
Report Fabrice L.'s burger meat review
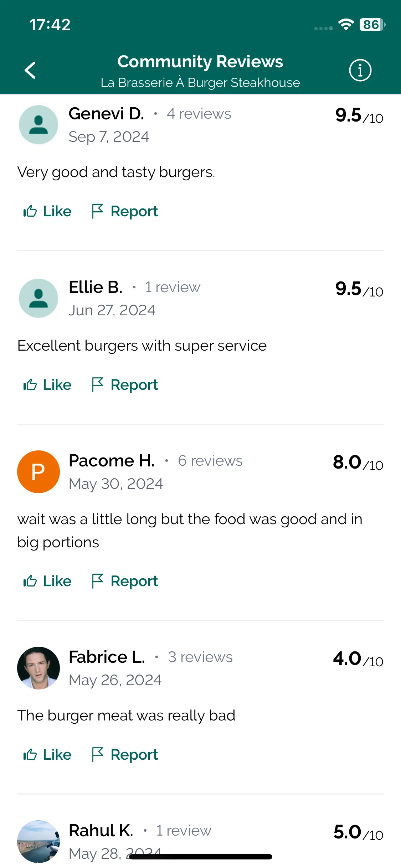pos(125,755)
